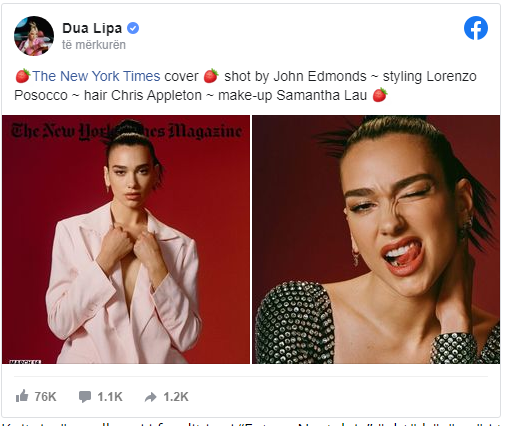Click the MARCH date label on the cover image
The image size is (505, 426).
(x=25, y=362)
